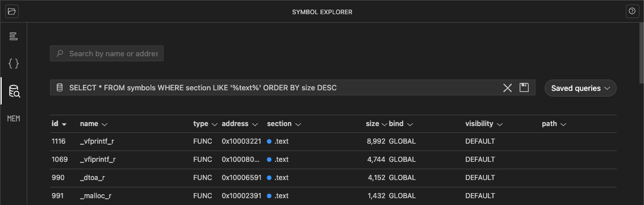Click FUNC type in _vfprintf_r row
This screenshot has width=644, height=205.
tap(203, 141)
